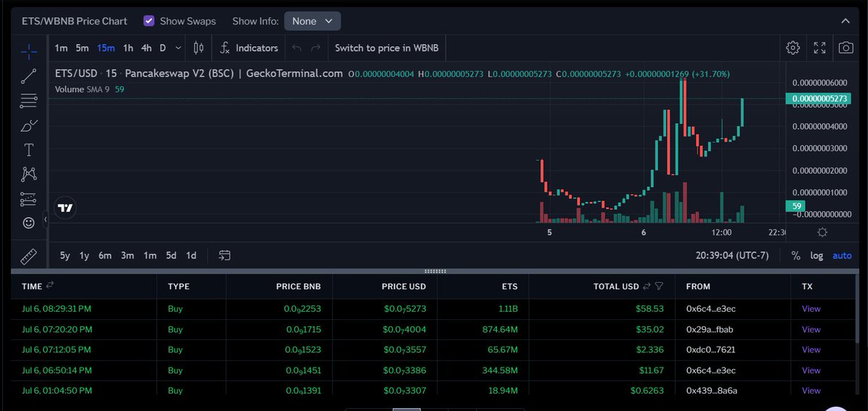Set date range to 5y
Viewport: 868px width, 411px height.
(x=65, y=255)
